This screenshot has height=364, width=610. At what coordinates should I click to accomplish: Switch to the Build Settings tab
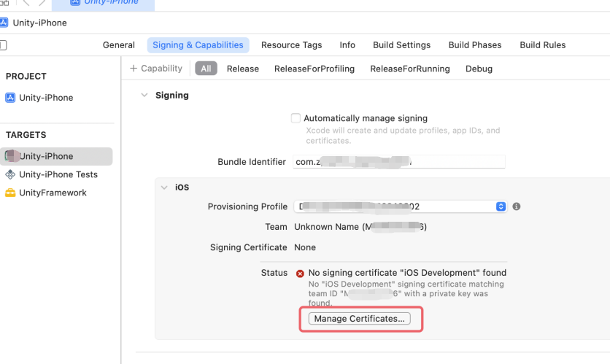pyautogui.click(x=402, y=45)
